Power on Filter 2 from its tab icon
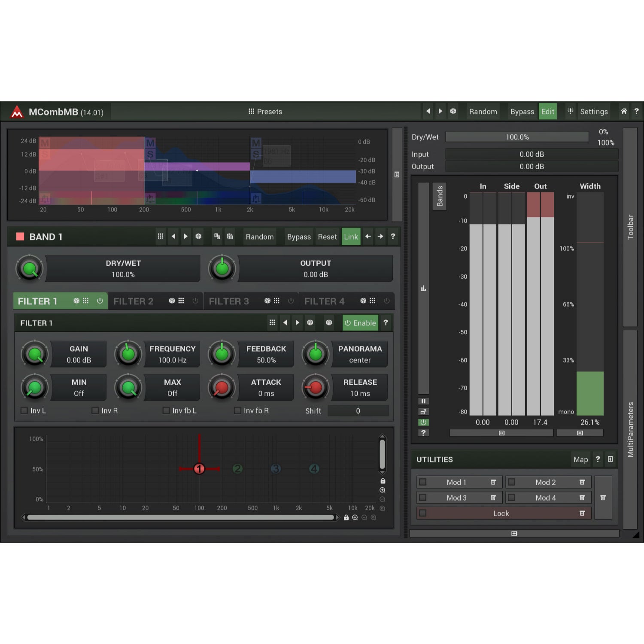644x644 pixels. click(x=195, y=301)
